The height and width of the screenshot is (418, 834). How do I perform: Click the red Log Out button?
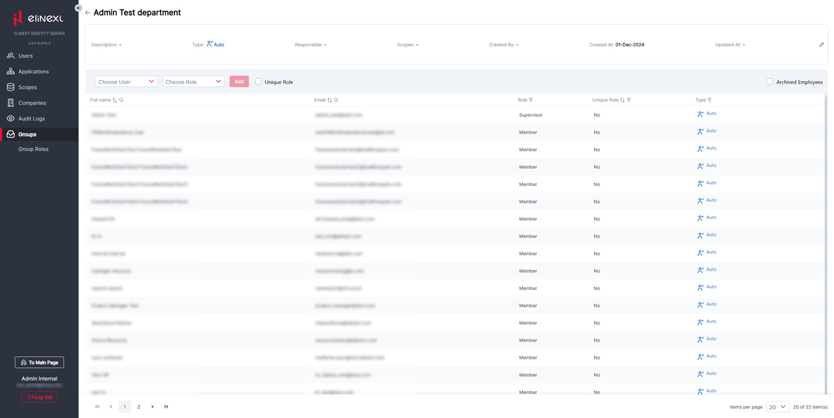39,397
